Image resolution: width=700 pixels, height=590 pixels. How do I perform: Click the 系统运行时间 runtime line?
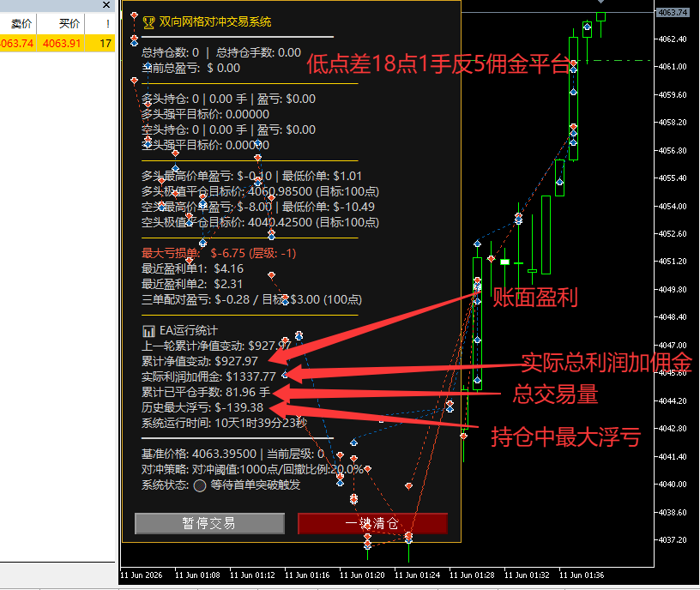(224, 424)
